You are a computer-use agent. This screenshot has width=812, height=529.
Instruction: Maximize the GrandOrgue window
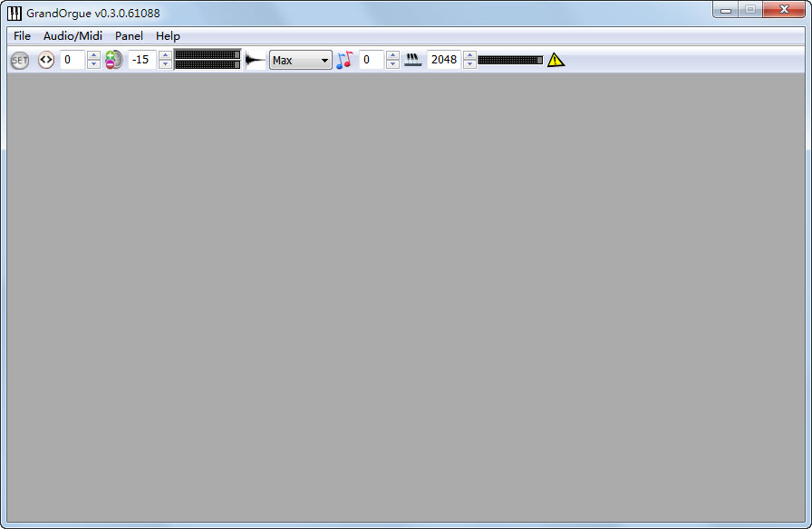coord(749,10)
